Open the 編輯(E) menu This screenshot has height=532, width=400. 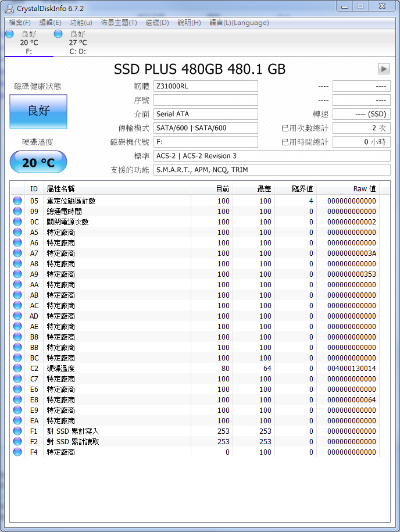pos(50,23)
